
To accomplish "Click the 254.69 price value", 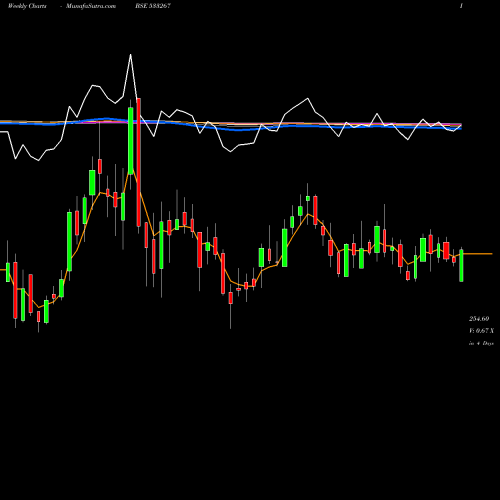I will click(x=479, y=319).
